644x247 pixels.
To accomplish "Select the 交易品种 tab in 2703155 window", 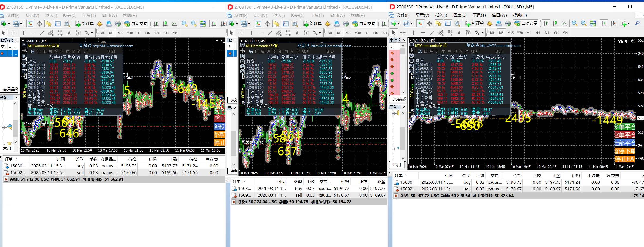I will [x=10, y=89].
